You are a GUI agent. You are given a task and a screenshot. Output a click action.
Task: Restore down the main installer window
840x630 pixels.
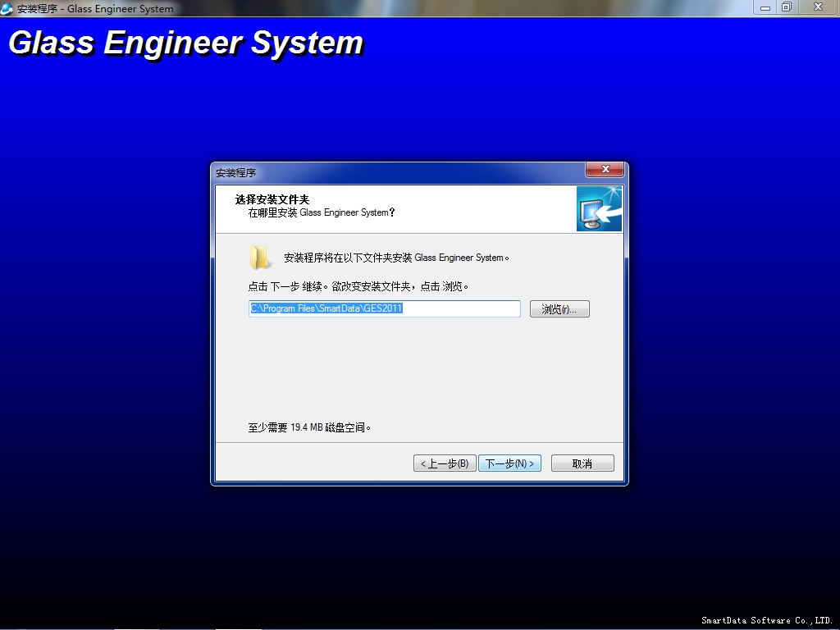[x=787, y=7]
